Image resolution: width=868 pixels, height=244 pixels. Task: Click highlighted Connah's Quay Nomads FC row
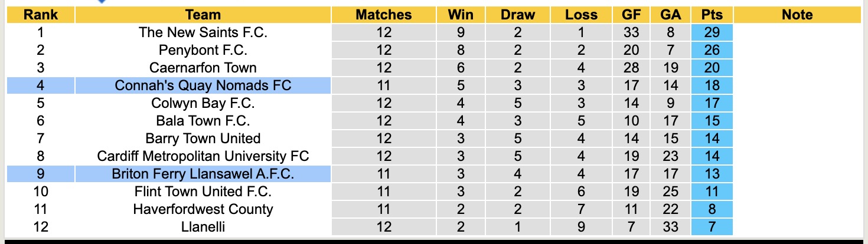point(203,85)
